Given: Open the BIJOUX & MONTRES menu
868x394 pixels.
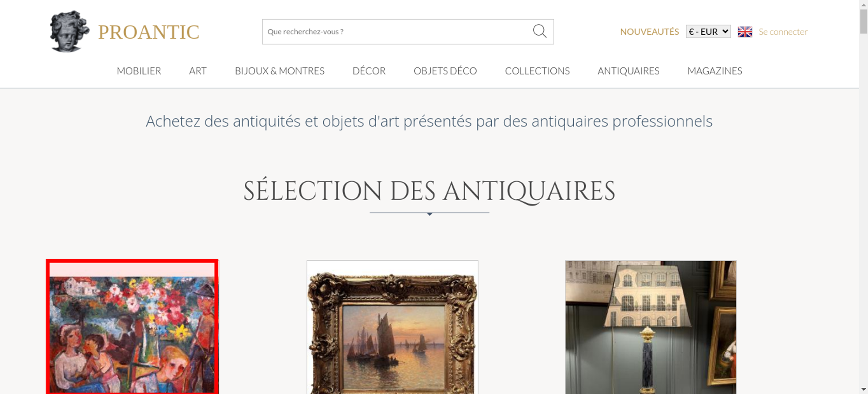Looking at the screenshot, I should (x=279, y=71).
